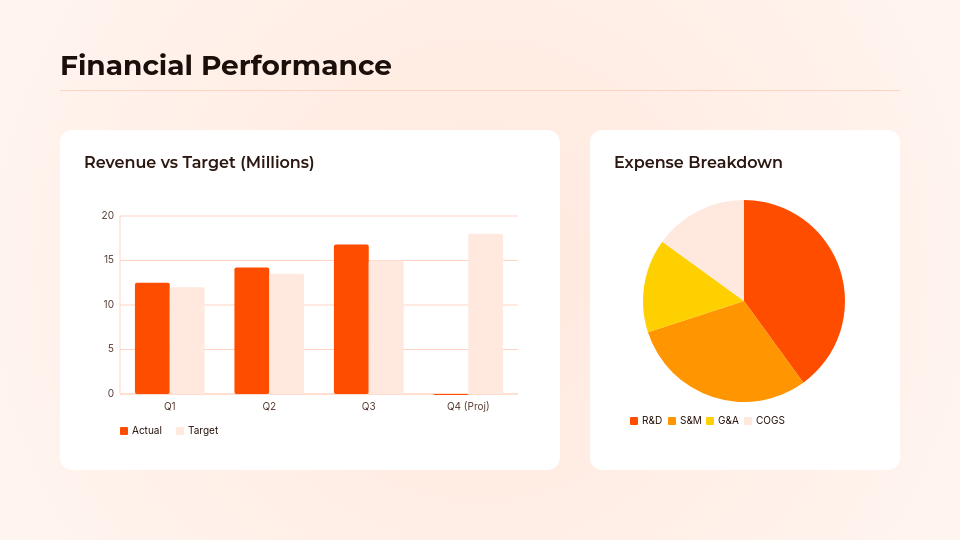Viewport: 960px width, 540px height.
Task: Select the Revenue vs Target chart title
Action: pos(199,162)
